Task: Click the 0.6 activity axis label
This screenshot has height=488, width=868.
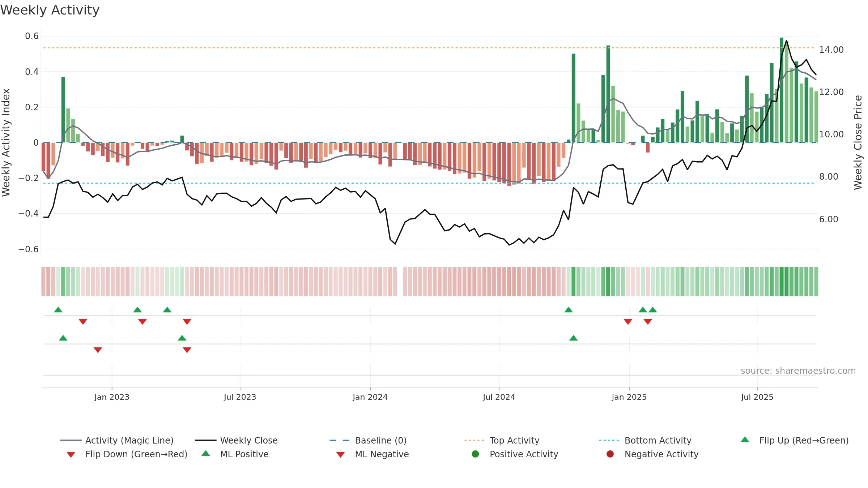Action: (x=32, y=36)
